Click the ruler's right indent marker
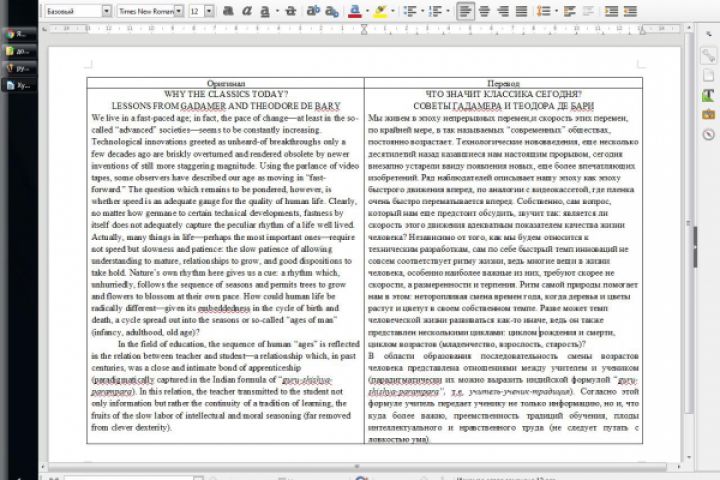The image size is (720, 480). tap(642, 31)
